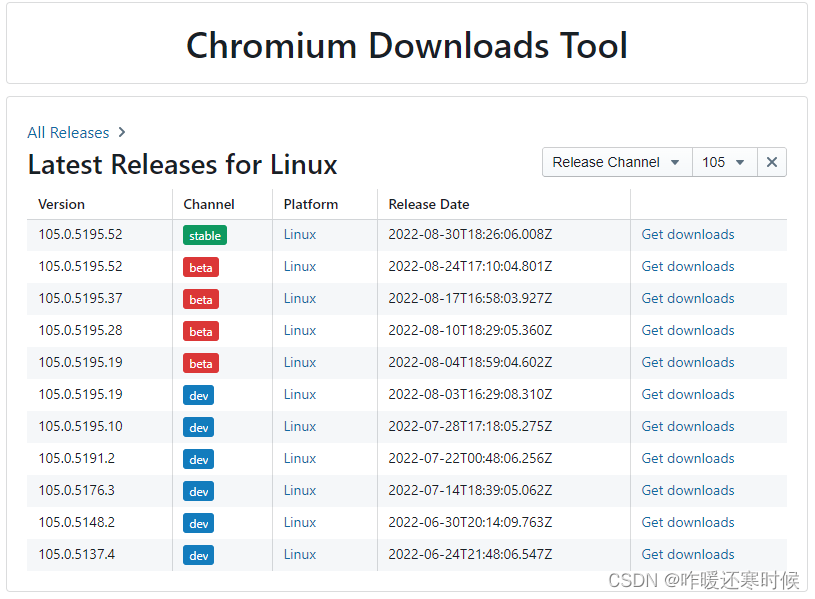This screenshot has height=599, width=815.
Task: Select the release date 2022-07-28T17:18:05.275Z
Action: [x=470, y=426]
